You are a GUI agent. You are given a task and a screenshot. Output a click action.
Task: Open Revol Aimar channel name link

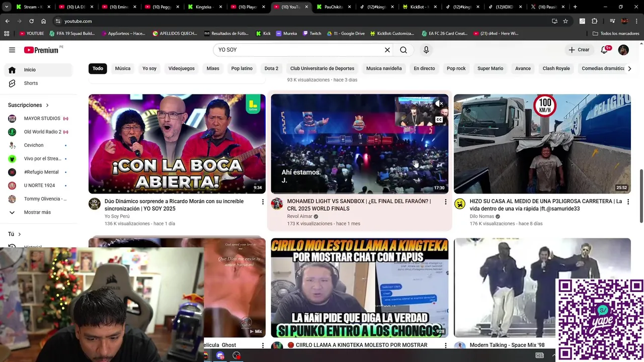tap(299, 216)
